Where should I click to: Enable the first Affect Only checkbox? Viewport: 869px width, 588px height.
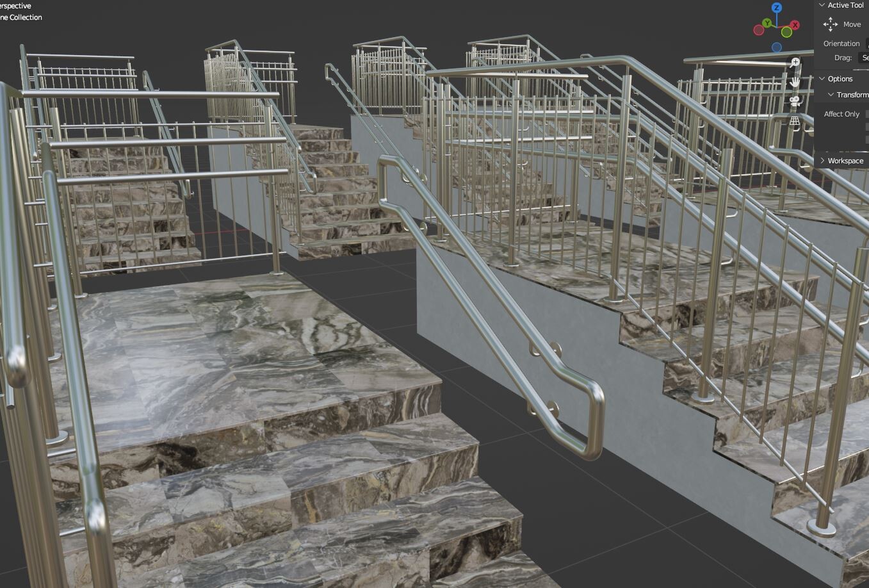(x=867, y=114)
